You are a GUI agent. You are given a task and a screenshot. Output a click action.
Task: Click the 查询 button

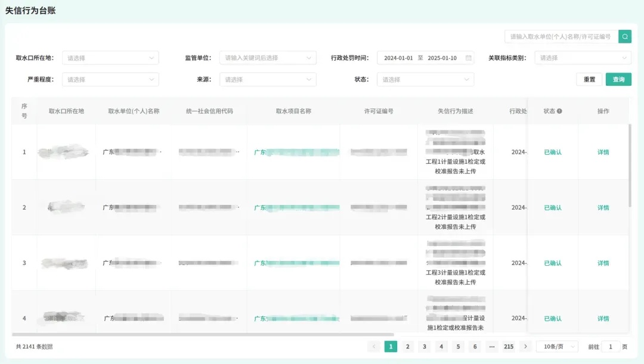(x=618, y=79)
